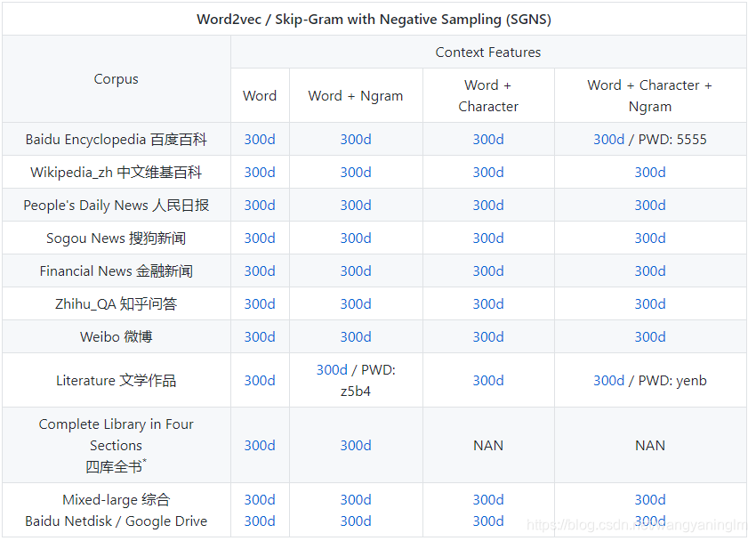The width and height of the screenshot is (756, 541).
Task: Open Baidu Encyclopedia Word 300d link
Action: tap(260, 140)
